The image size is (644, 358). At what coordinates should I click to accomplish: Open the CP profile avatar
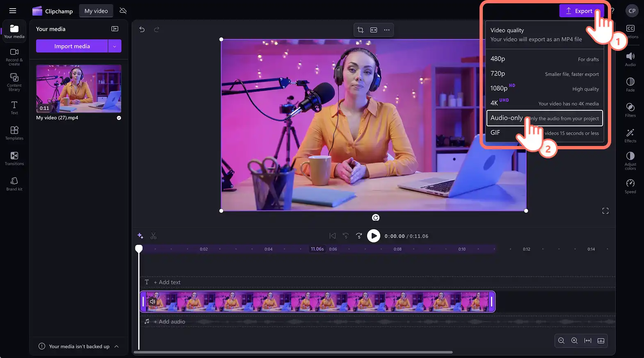[632, 11]
